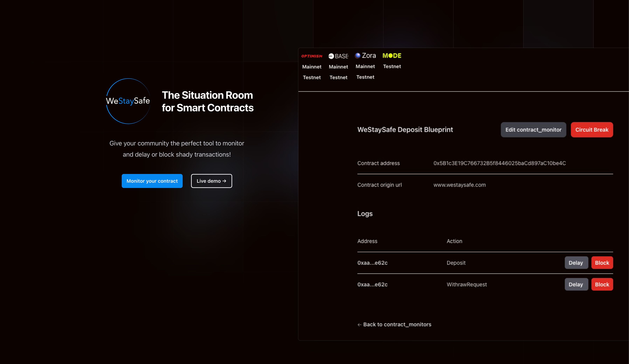Screen dimensions: 629x364
Task: Click the 'Give your community' tagline text
Action: coord(177,149)
